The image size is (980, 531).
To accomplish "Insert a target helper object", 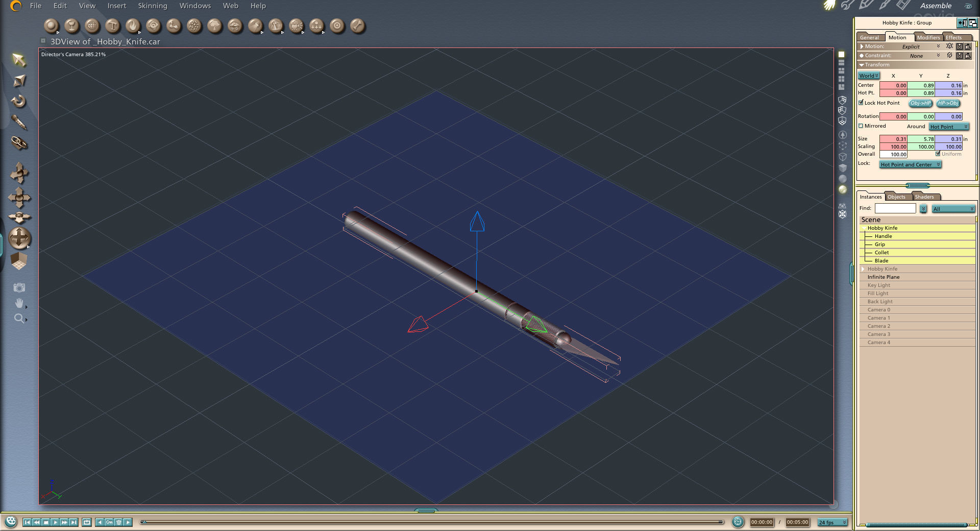I will pos(337,26).
